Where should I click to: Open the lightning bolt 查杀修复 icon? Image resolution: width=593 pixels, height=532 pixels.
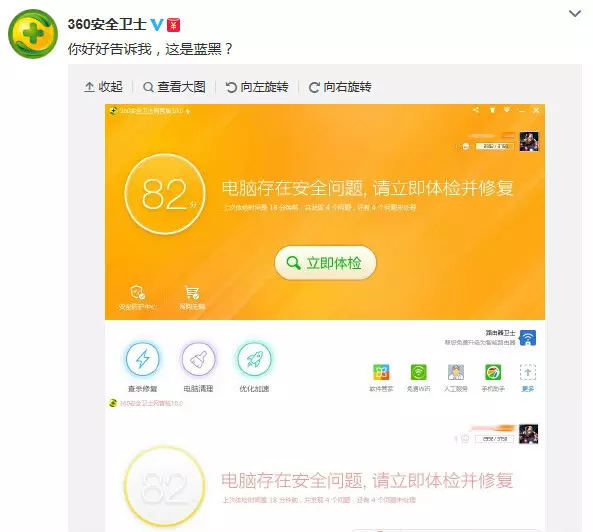(x=143, y=359)
